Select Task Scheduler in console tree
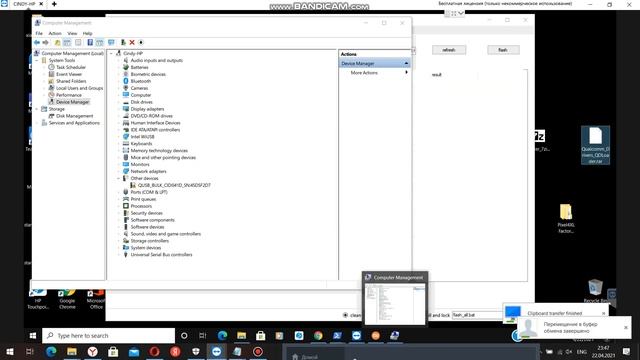Viewport: 640px width, 360px height. click(x=71, y=67)
